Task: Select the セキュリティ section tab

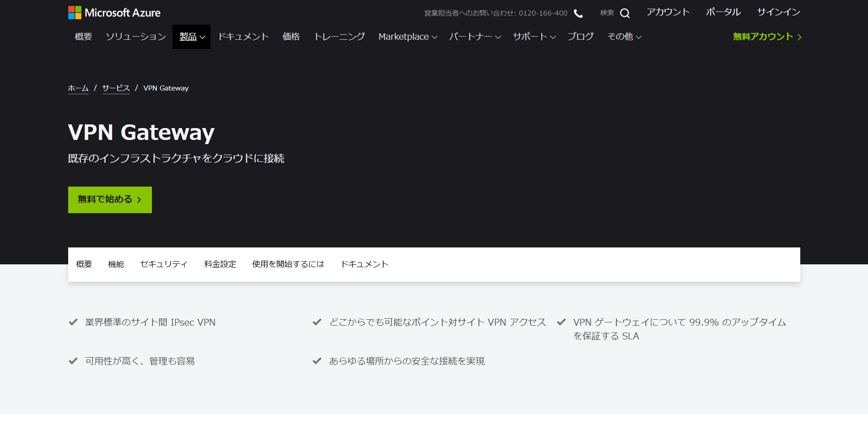Action: [x=164, y=264]
